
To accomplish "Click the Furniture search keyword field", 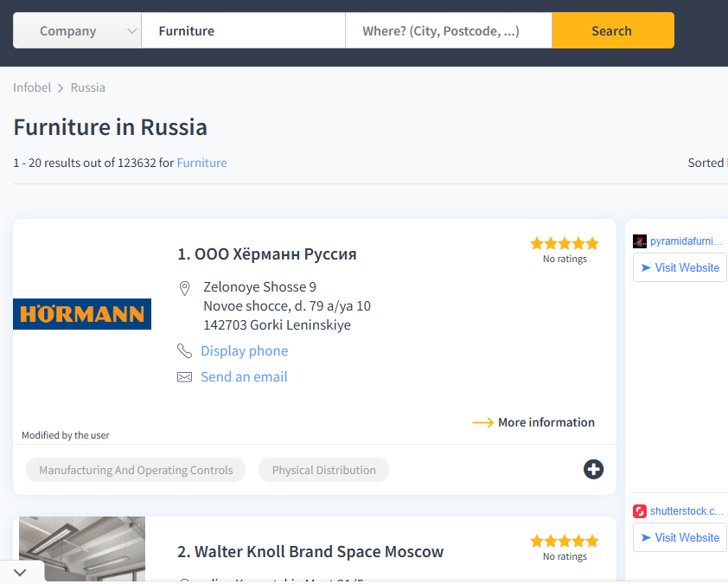I will point(243,30).
